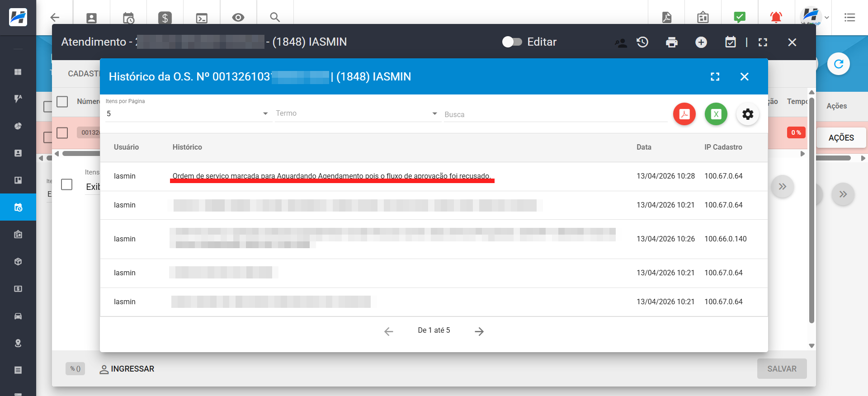
Task: Sort by the Histórico column header
Action: tap(187, 147)
